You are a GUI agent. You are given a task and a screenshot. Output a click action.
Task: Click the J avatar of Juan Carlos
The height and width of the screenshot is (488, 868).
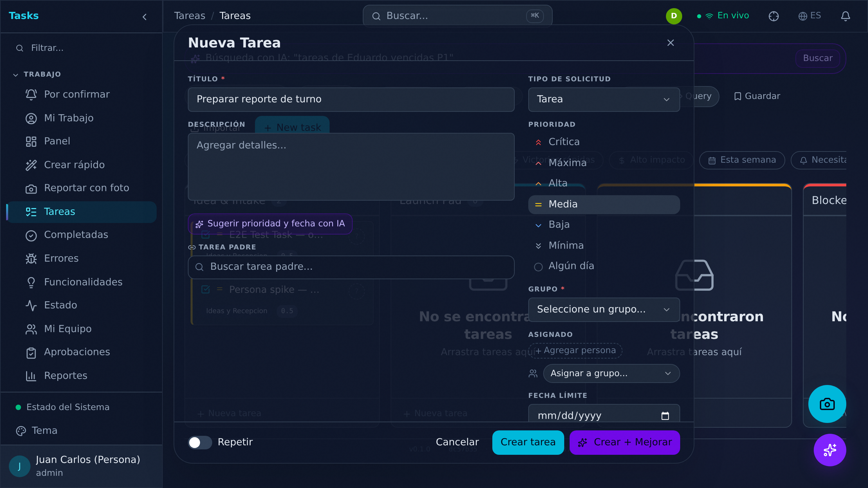(19, 466)
